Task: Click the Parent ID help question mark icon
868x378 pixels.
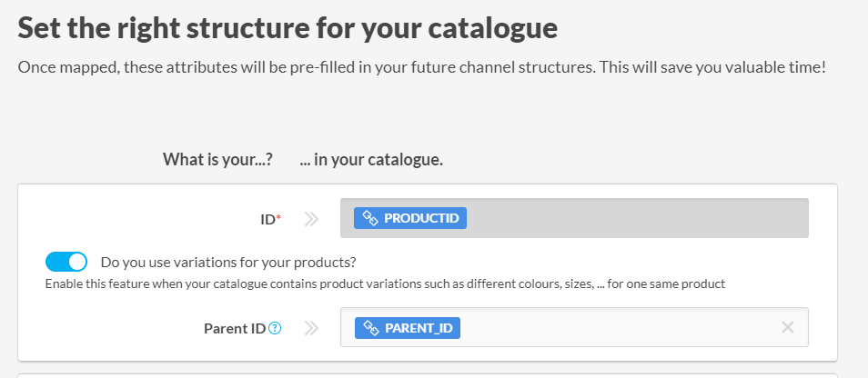Action: click(x=275, y=328)
